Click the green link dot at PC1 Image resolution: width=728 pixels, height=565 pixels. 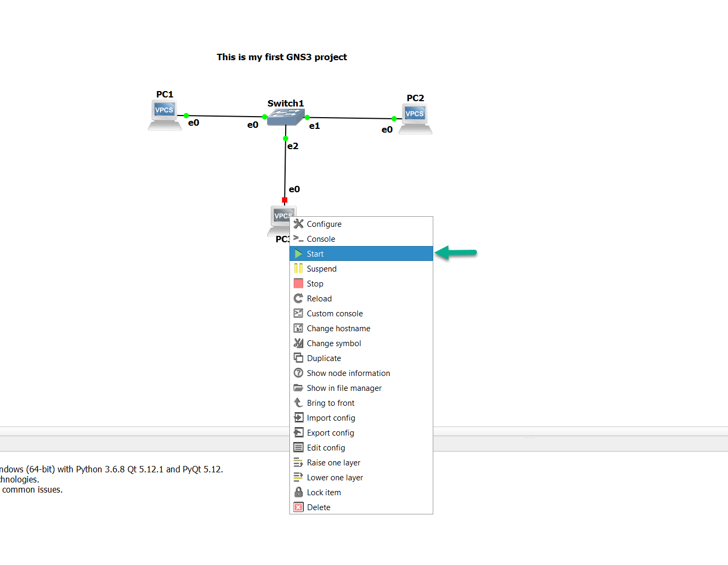point(186,116)
